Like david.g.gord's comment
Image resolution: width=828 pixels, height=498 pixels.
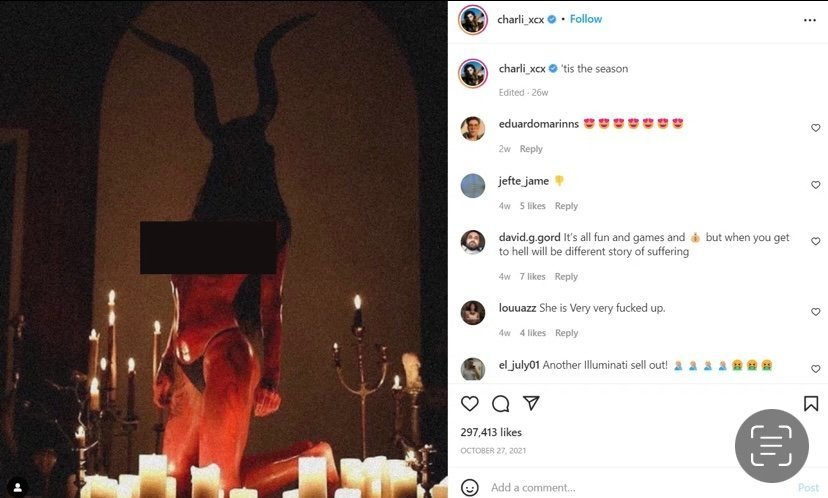(x=815, y=241)
